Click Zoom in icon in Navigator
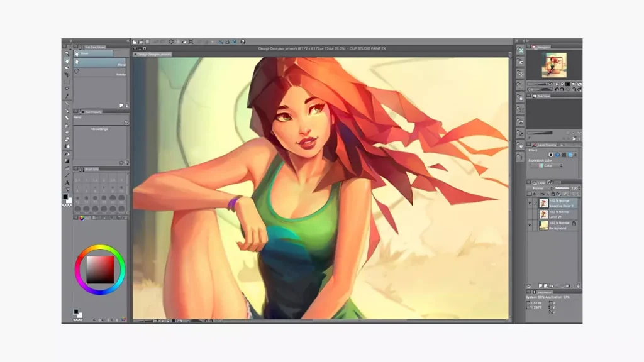This screenshot has height=362, width=644. [563, 84]
